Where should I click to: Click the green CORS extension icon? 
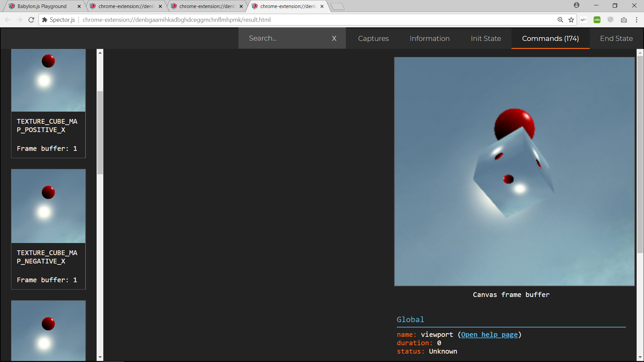click(597, 20)
